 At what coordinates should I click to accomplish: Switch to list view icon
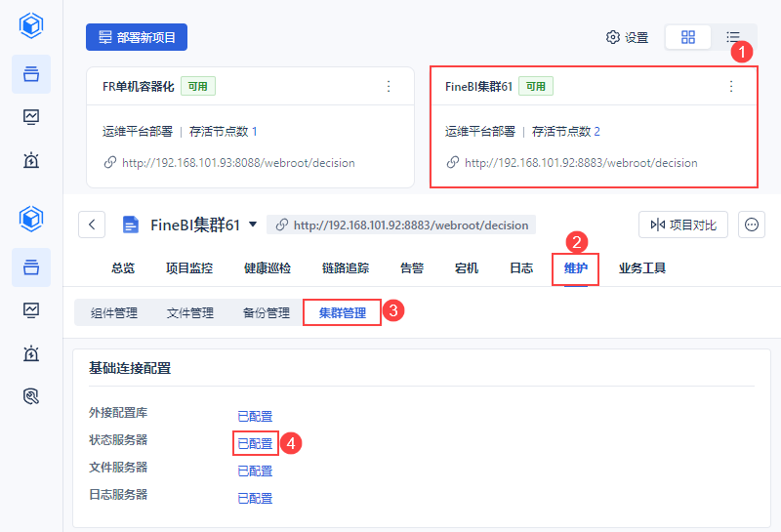coord(733,37)
